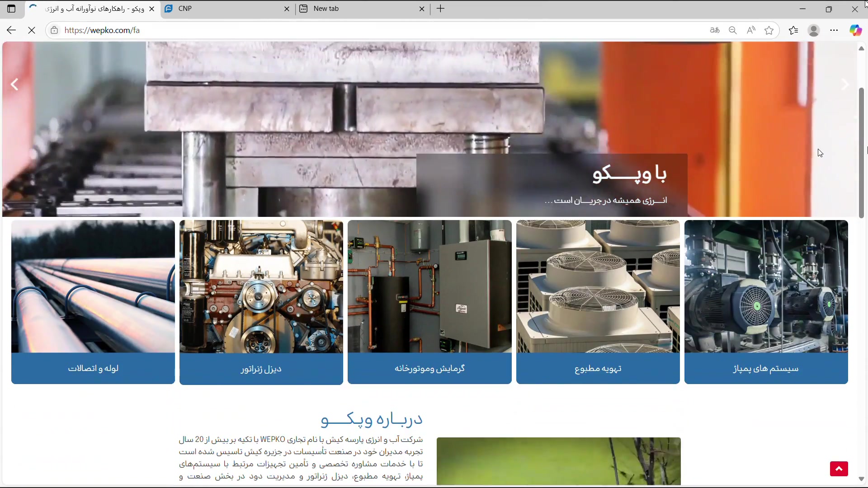The image size is (868, 488).
Task: Click the boiler room photo thumbnail
Action: [x=429, y=286]
